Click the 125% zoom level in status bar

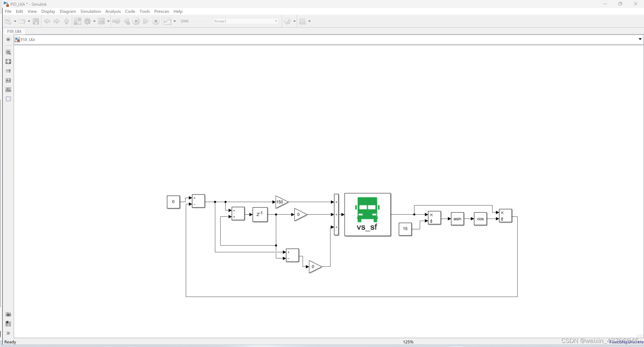tap(408, 342)
